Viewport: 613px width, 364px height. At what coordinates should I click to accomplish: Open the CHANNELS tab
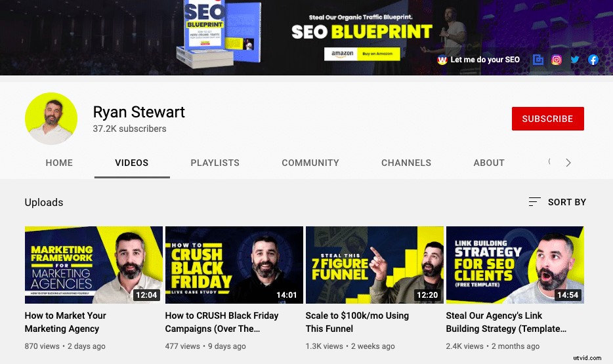(x=406, y=163)
